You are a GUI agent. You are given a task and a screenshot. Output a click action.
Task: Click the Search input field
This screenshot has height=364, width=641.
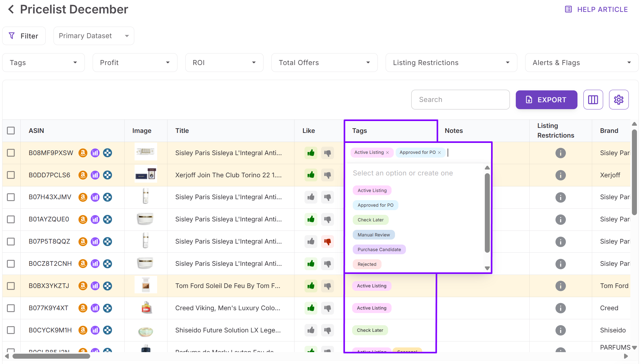coord(460,100)
